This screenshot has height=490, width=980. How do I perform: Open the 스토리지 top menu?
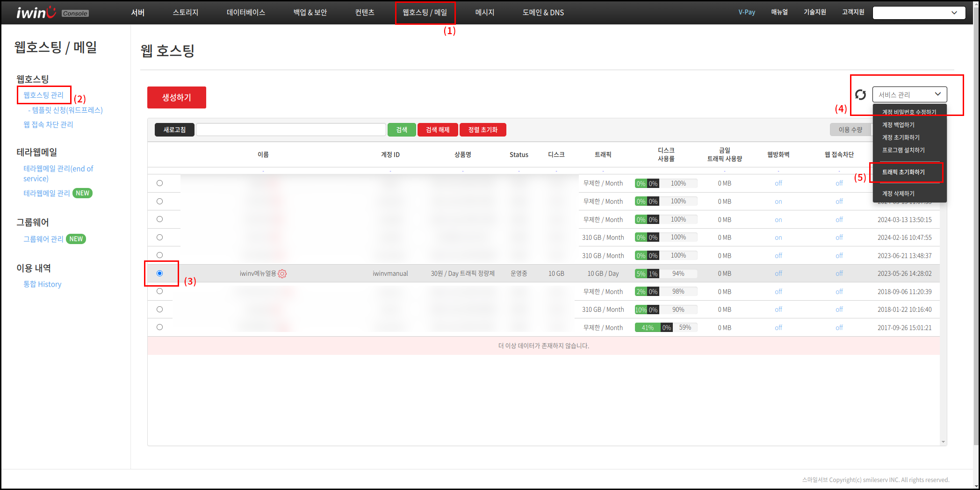point(186,13)
